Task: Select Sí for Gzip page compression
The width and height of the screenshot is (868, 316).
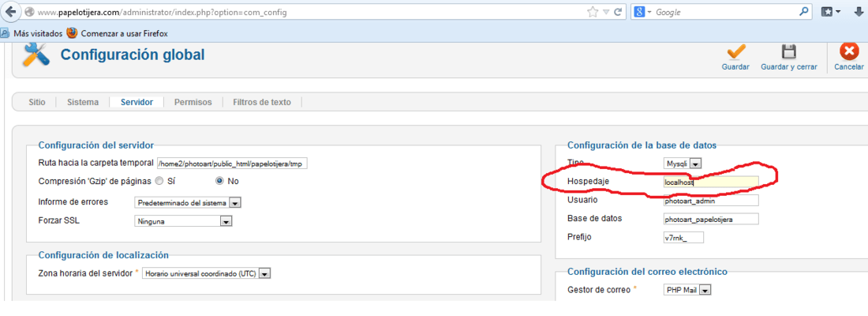Action: click(x=159, y=181)
